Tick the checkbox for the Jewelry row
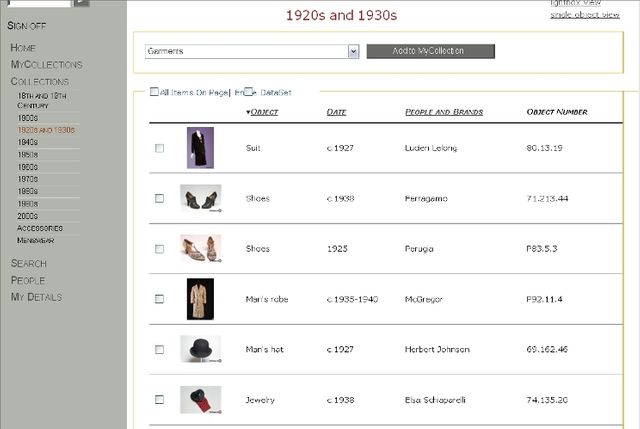Image resolution: width=640 pixels, height=429 pixels. click(x=160, y=400)
